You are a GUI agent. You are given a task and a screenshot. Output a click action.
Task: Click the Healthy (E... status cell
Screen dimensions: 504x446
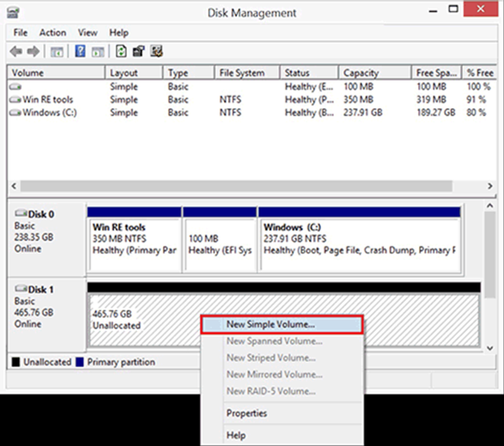pyautogui.click(x=309, y=87)
